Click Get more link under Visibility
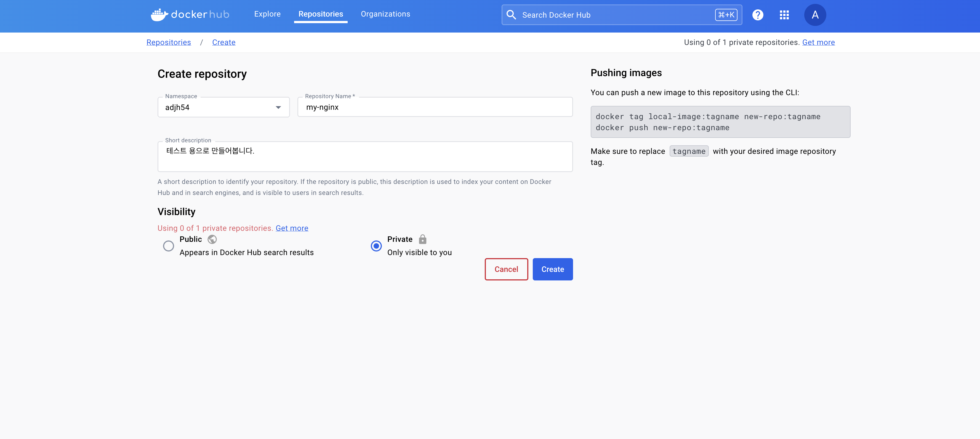Screen dimensions: 980x439 tap(292, 228)
